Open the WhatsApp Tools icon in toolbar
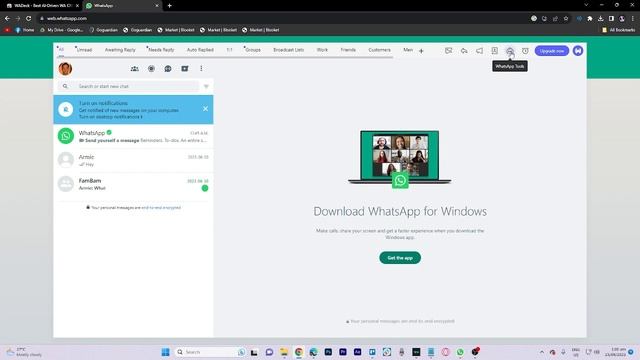The width and height of the screenshot is (640, 360). point(510,51)
